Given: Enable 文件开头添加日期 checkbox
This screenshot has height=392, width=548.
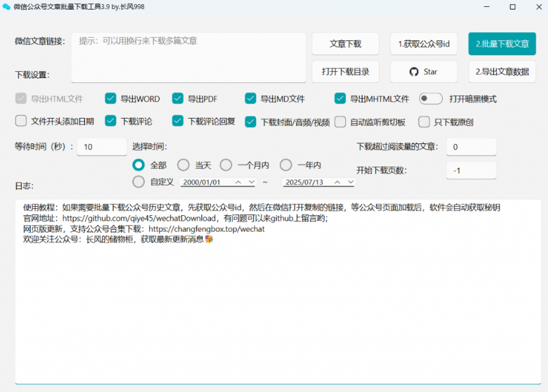Looking at the screenshot, I should point(21,121).
